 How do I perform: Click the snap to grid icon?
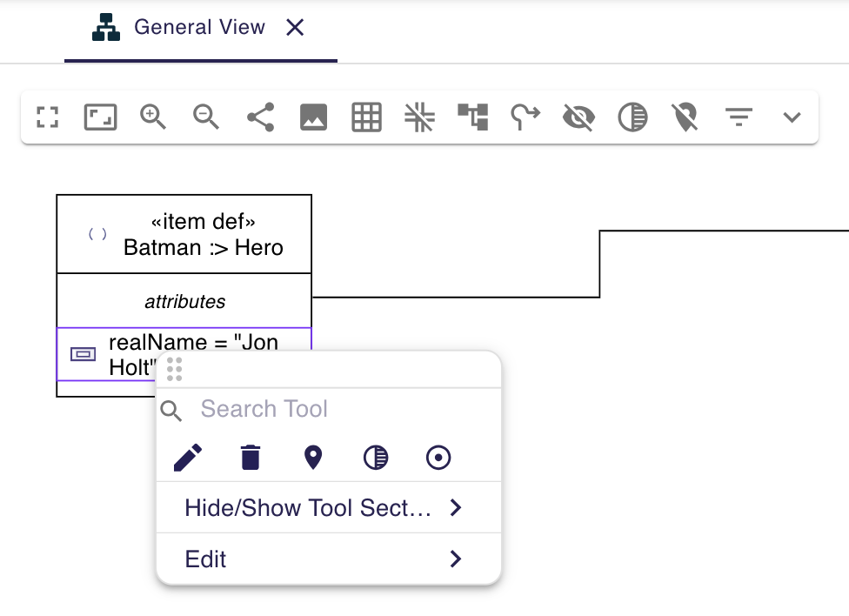tap(419, 117)
